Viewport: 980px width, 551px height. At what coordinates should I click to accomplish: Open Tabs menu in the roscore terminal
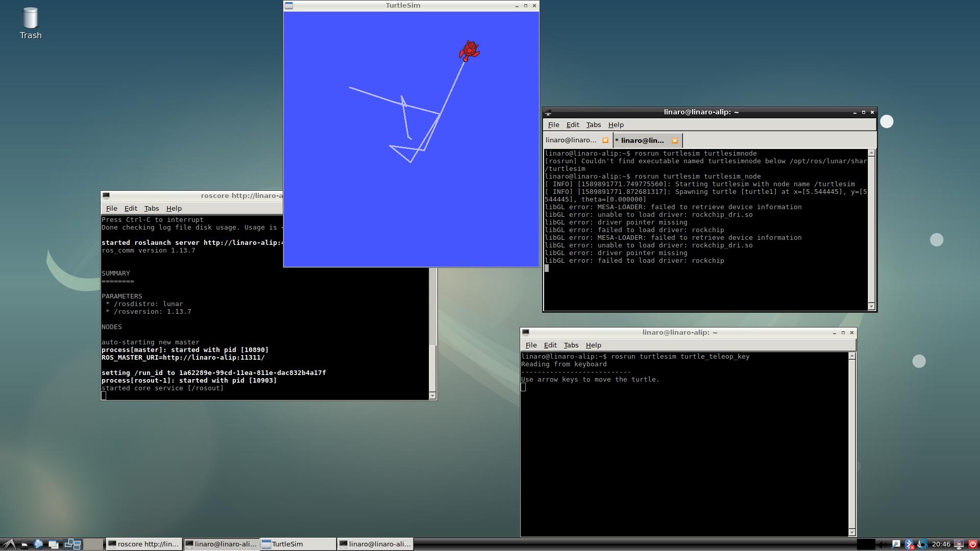[152, 209]
